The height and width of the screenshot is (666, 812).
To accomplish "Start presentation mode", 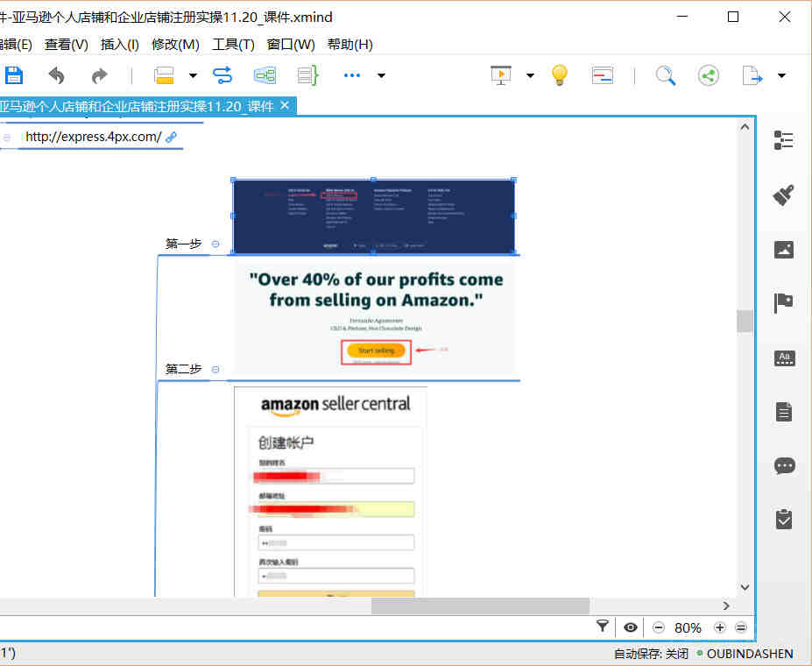I will (x=501, y=75).
